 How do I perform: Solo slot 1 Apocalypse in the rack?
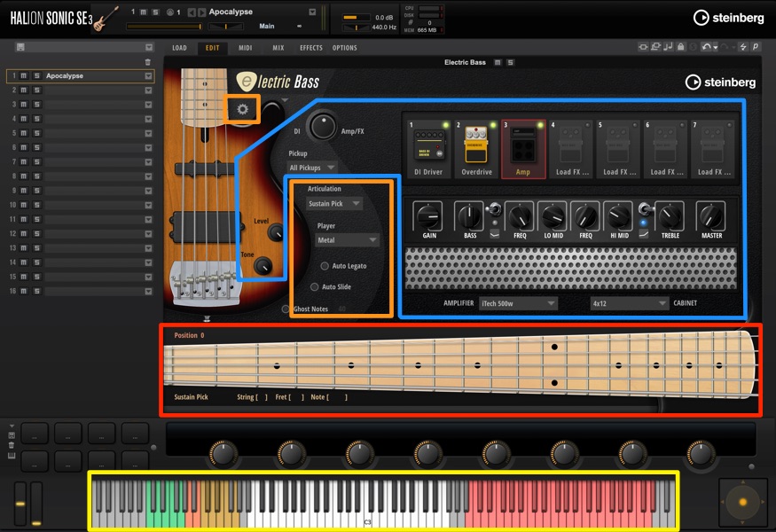click(36, 75)
